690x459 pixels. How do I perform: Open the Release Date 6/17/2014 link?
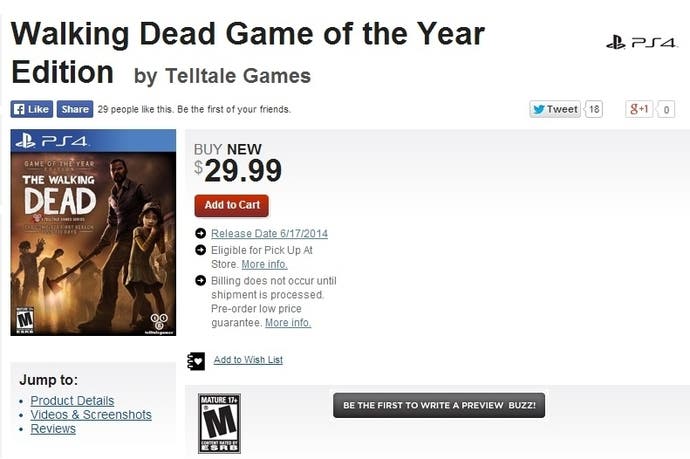269,233
